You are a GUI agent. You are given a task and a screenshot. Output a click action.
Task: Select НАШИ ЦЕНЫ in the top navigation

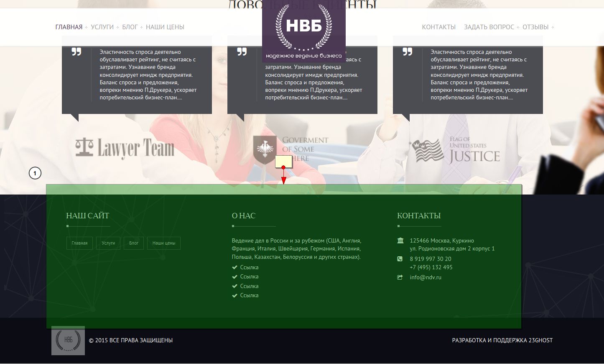[x=165, y=27]
